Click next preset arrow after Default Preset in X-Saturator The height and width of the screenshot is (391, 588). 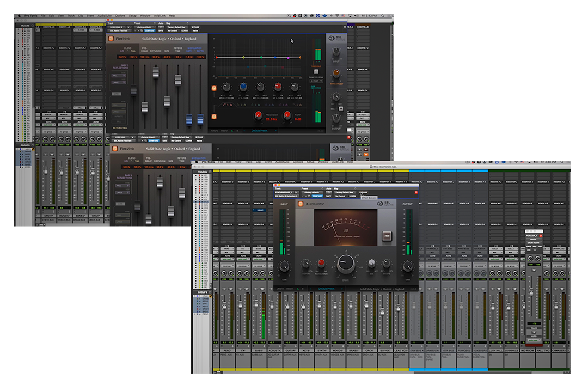coord(342,289)
